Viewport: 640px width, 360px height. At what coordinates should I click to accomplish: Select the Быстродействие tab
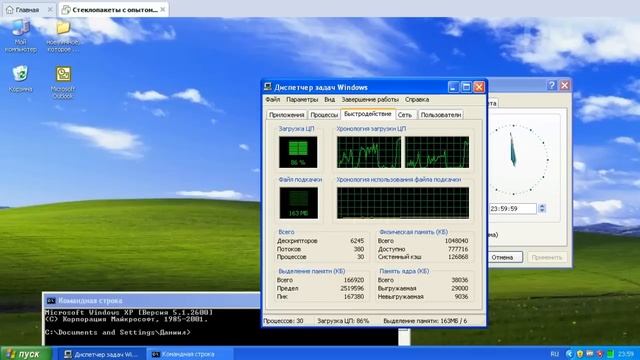tap(368, 114)
